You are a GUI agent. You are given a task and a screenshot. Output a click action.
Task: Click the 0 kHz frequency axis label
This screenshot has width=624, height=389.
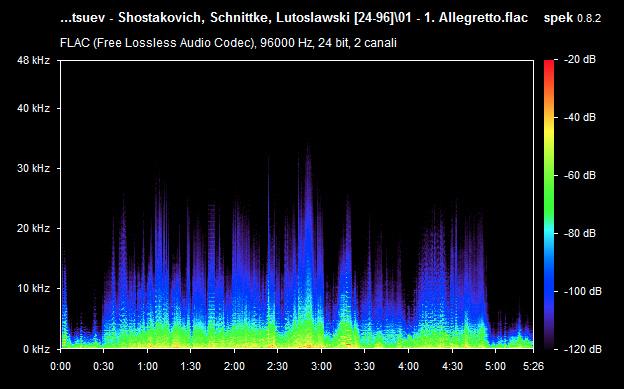point(37,349)
